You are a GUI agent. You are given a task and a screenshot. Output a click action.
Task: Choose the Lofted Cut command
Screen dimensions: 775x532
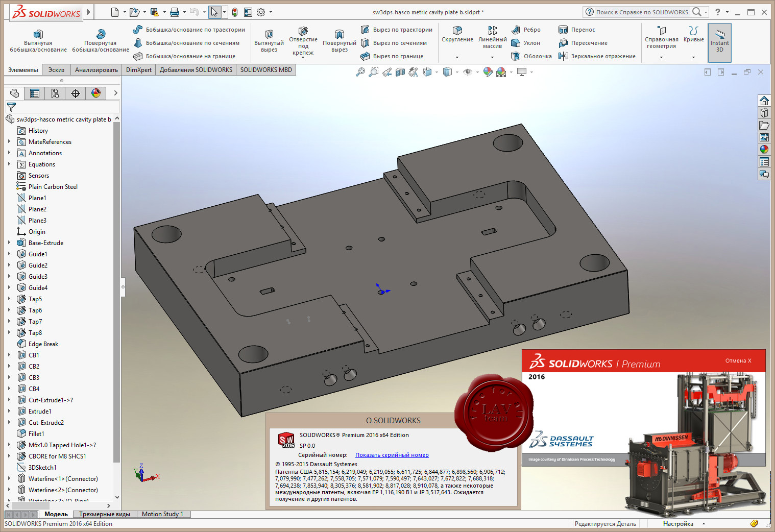[394, 43]
